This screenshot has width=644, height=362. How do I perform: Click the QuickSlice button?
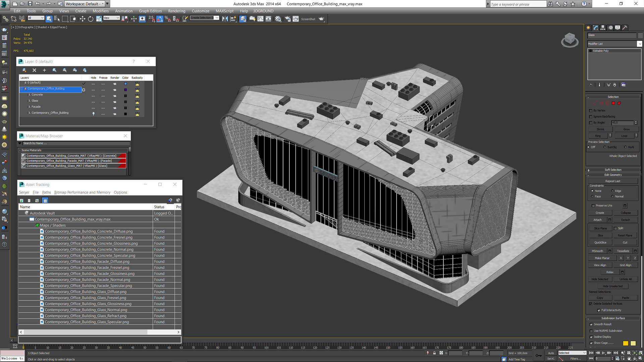click(600, 243)
